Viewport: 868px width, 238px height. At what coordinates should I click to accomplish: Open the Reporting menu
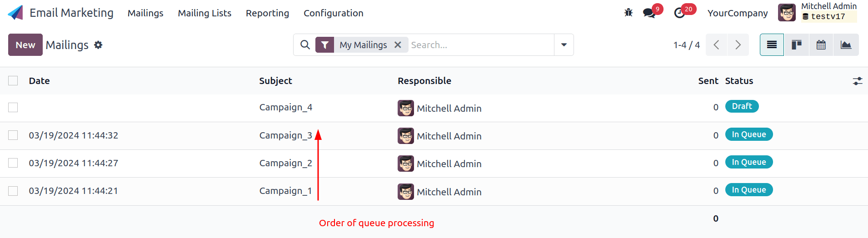tap(267, 13)
